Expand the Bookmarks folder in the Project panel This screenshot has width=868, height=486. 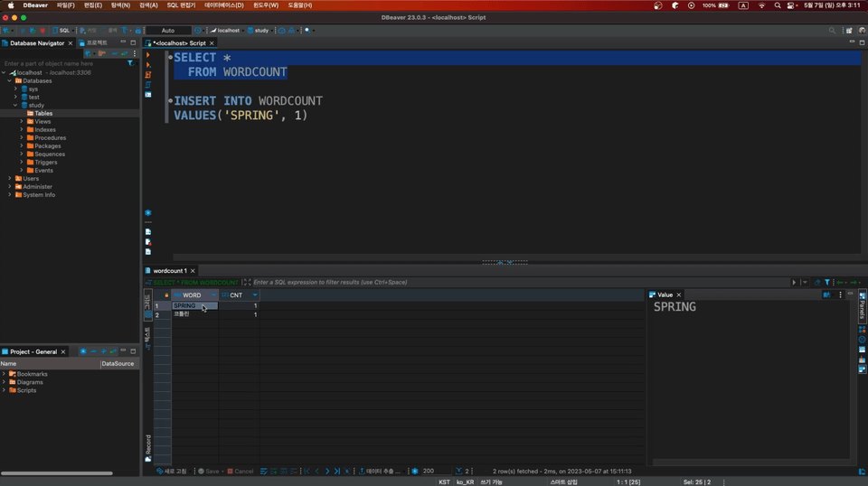pyautogui.click(x=4, y=374)
